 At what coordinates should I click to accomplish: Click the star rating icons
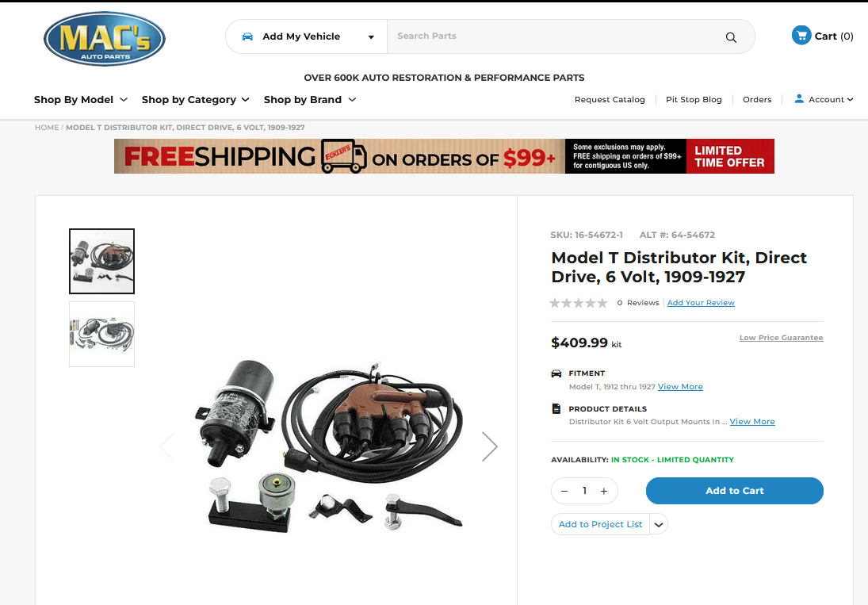point(579,303)
